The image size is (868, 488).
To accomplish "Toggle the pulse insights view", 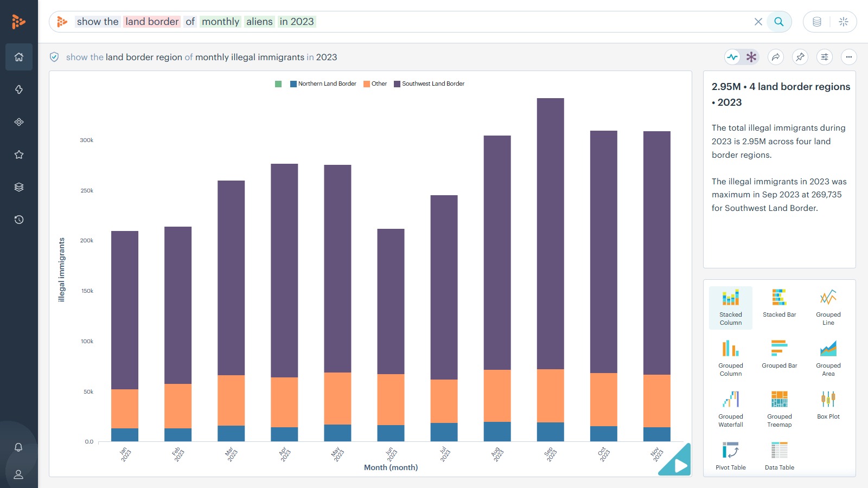I will point(733,57).
